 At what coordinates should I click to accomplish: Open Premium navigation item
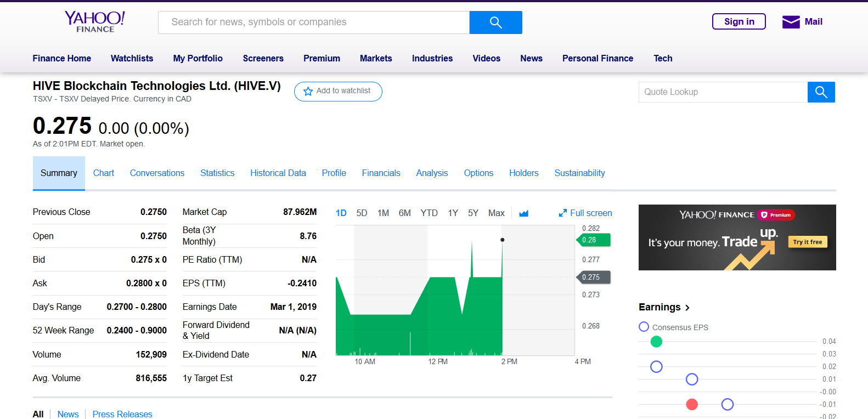[x=322, y=58]
